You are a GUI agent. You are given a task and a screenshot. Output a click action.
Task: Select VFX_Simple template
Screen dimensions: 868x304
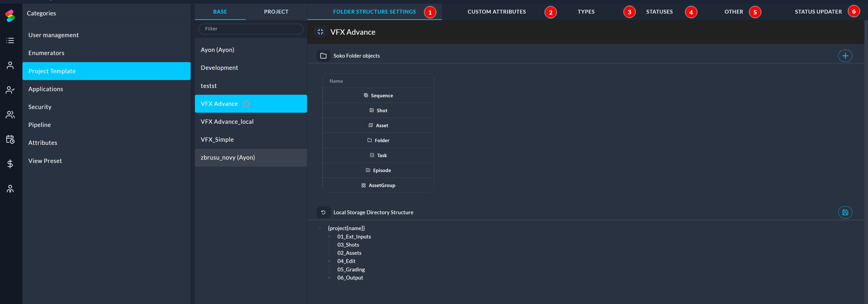[x=217, y=139]
